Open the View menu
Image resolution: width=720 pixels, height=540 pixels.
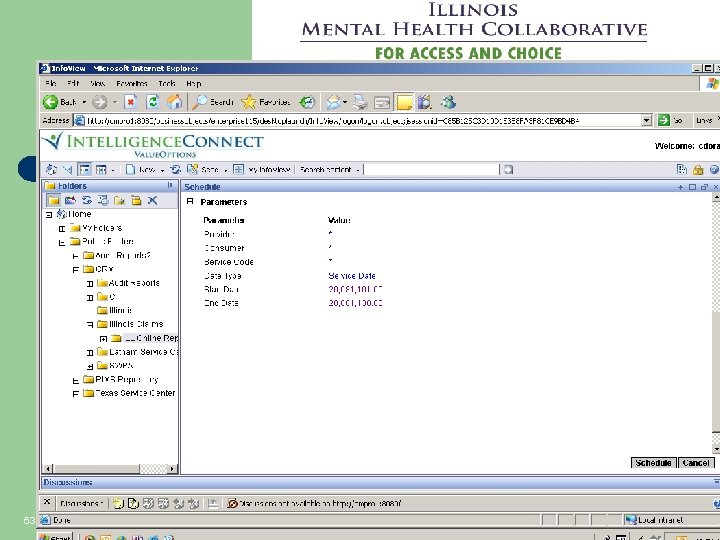coord(97,84)
